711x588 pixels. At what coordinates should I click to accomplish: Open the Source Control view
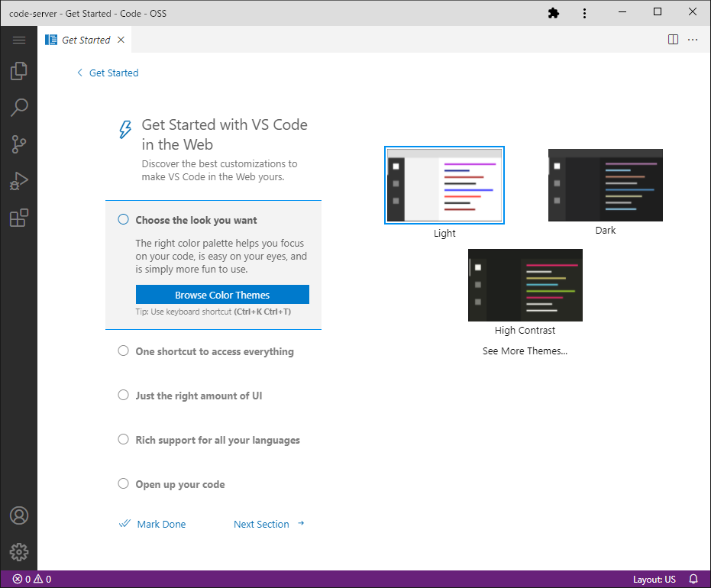pyautogui.click(x=19, y=144)
